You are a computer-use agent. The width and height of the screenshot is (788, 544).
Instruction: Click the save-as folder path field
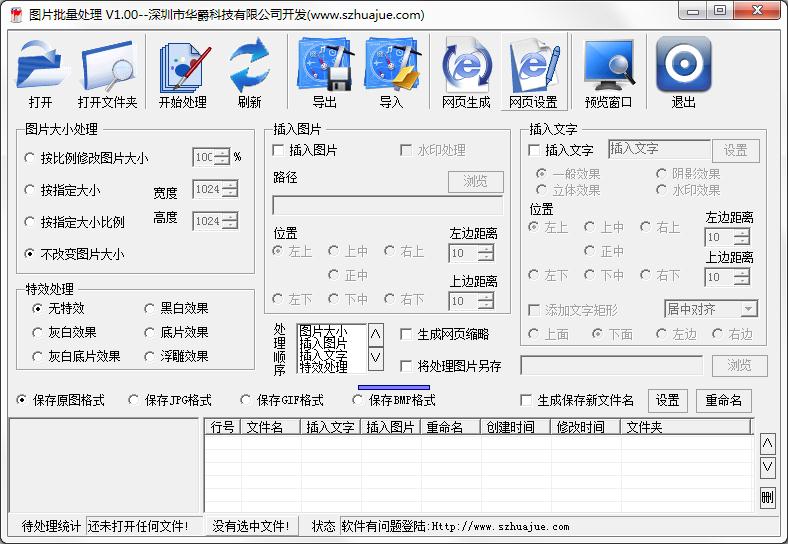pos(612,366)
